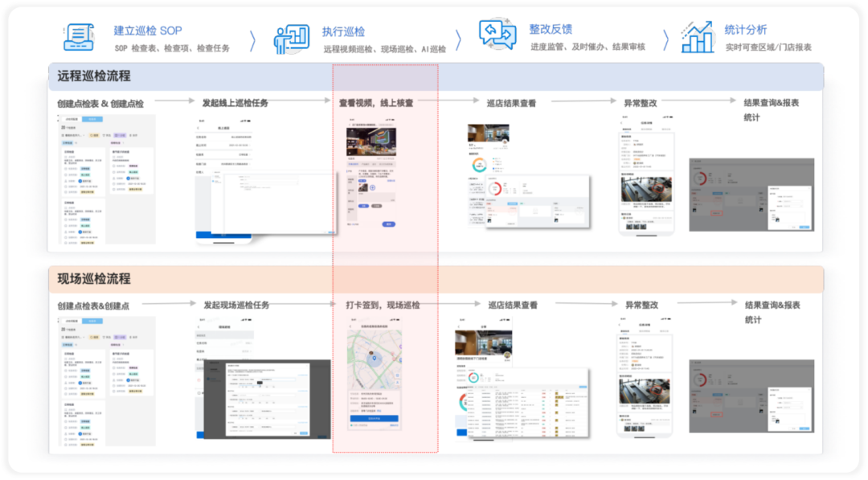
Task: Click the 建立巡检 SOP document icon
Action: click(x=79, y=38)
